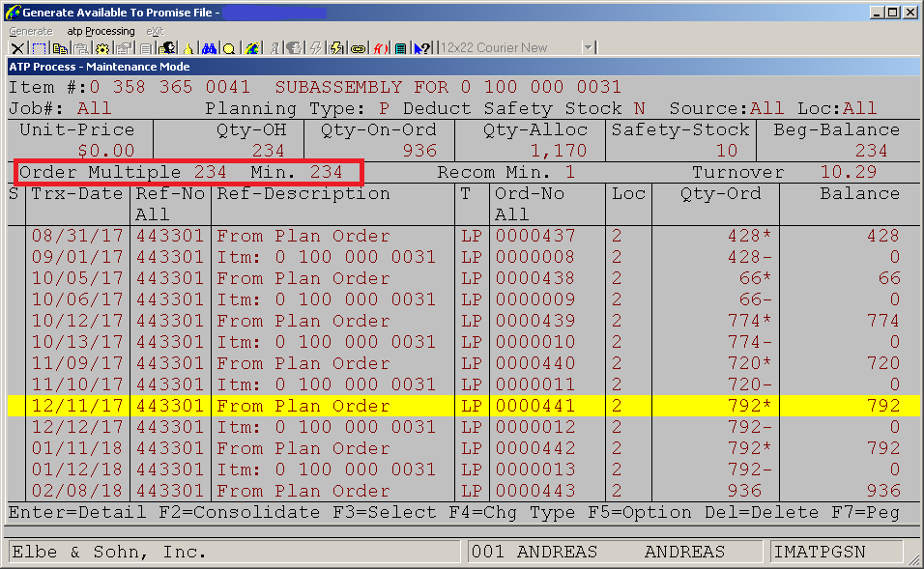Click the Job# All value
924x569 pixels.
[x=95, y=108]
